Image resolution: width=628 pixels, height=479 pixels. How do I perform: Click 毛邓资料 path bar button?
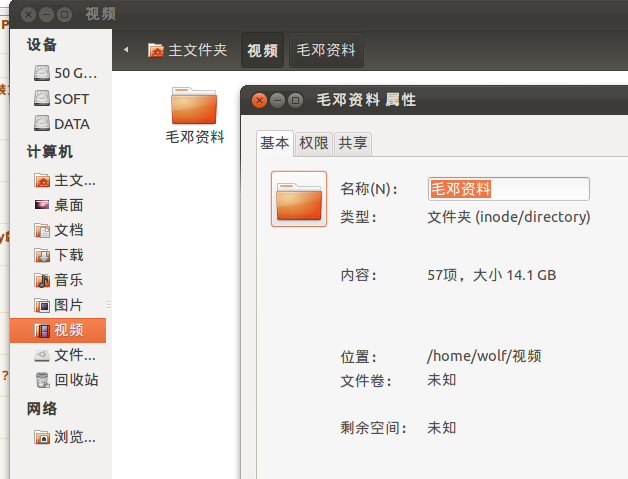click(x=326, y=50)
